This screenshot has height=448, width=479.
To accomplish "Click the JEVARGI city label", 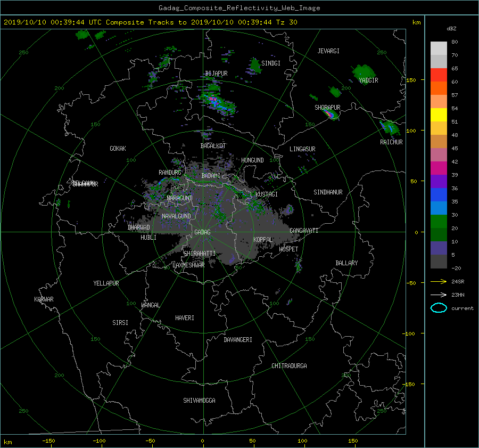I will (328, 51).
